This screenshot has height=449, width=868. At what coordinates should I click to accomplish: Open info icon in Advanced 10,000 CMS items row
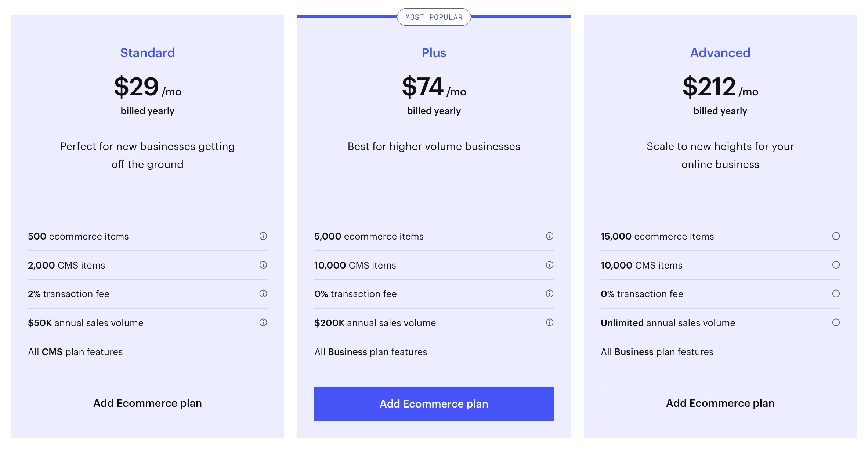[x=836, y=265]
